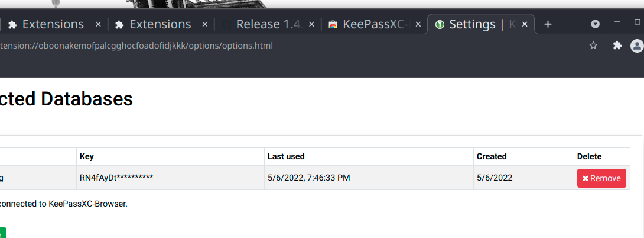Close the active Settings tab
Image resolution: width=644 pixels, height=238 pixels.
[524, 24]
